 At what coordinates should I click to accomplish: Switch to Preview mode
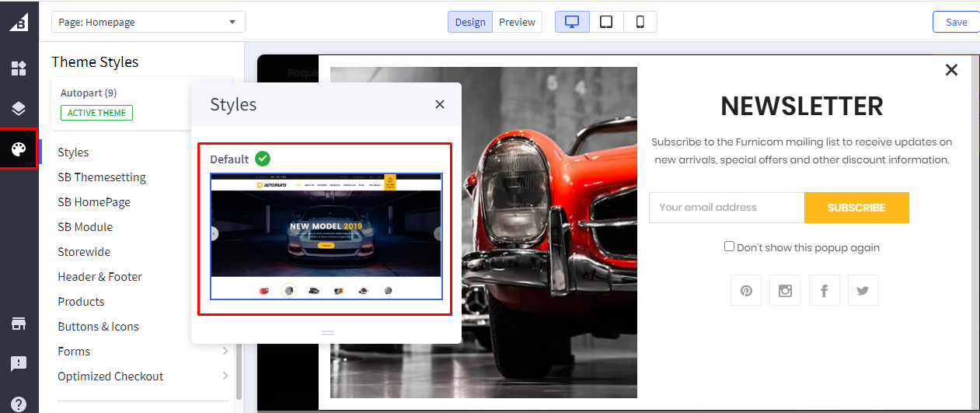pyautogui.click(x=517, y=22)
